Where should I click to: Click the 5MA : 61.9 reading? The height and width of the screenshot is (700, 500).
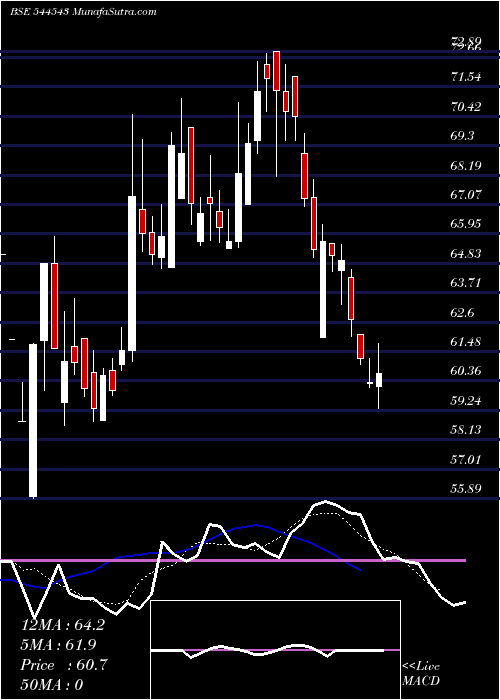[x=58, y=645]
